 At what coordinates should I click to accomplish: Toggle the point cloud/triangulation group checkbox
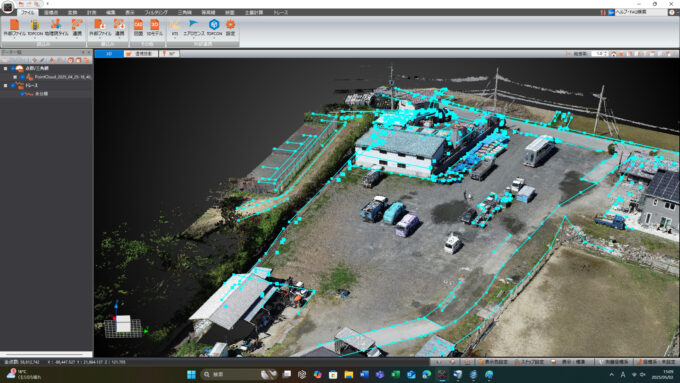point(13,69)
